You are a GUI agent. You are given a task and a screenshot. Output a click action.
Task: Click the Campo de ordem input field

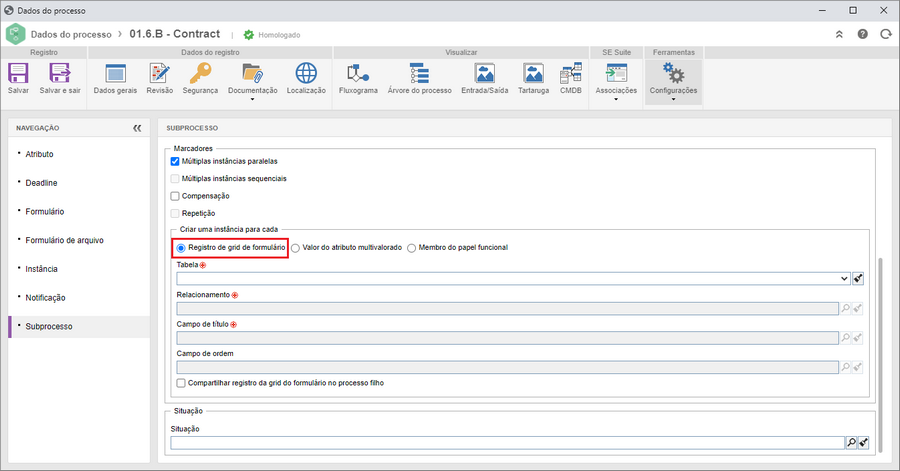pos(507,367)
